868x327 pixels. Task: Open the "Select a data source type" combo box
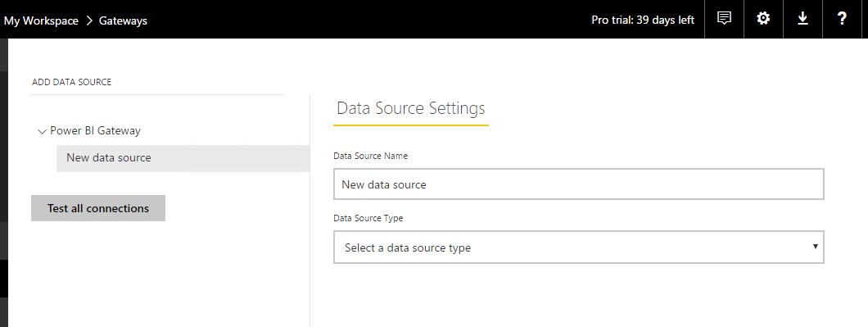578,248
